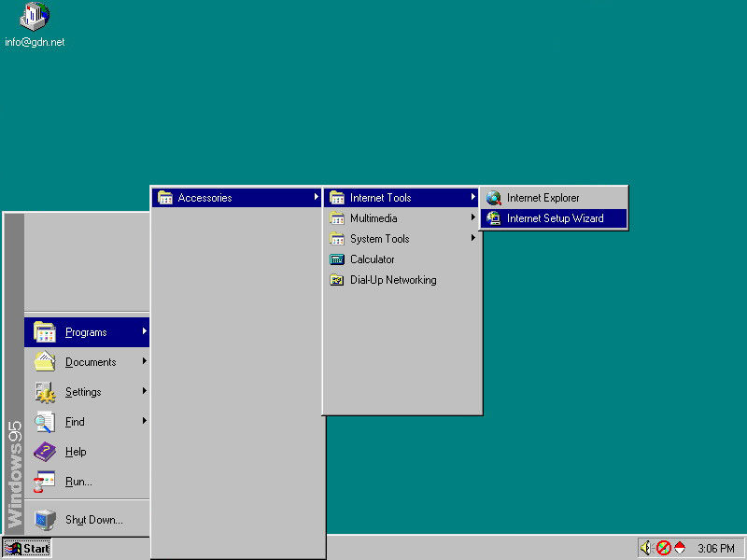747x560 pixels.
Task: Start the Internet Setup Wizard
Action: 555,218
